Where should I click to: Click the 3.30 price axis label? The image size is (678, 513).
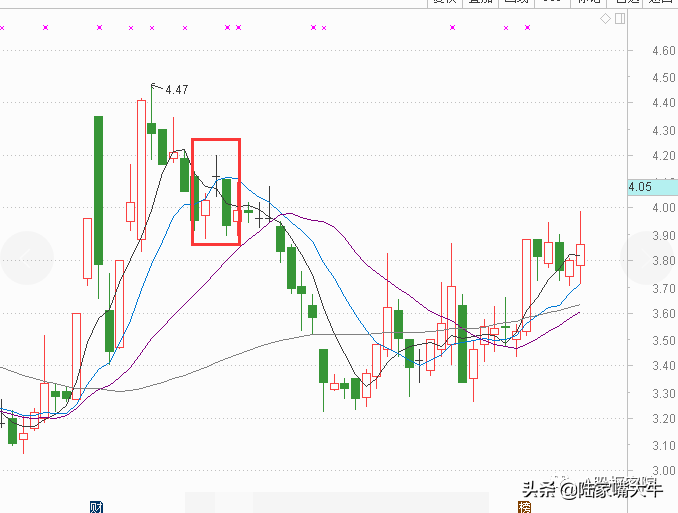pyautogui.click(x=663, y=394)
